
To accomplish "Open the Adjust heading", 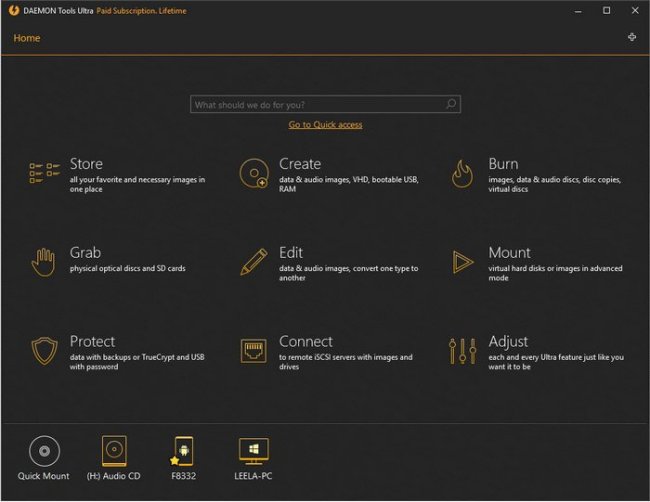I will 508,342.
